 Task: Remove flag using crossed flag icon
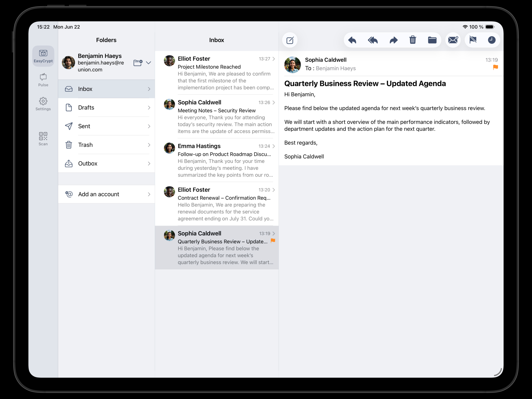click(x=473, y=40)
